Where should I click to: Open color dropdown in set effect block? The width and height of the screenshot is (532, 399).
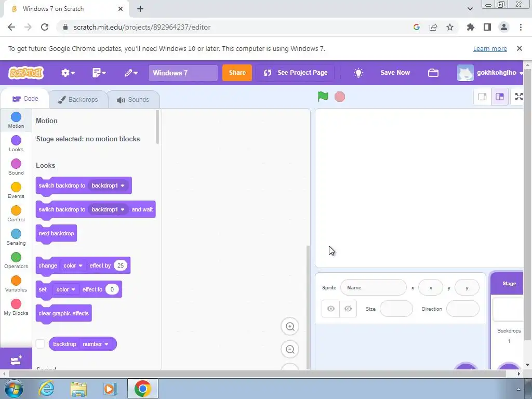[x=65, y=290]
